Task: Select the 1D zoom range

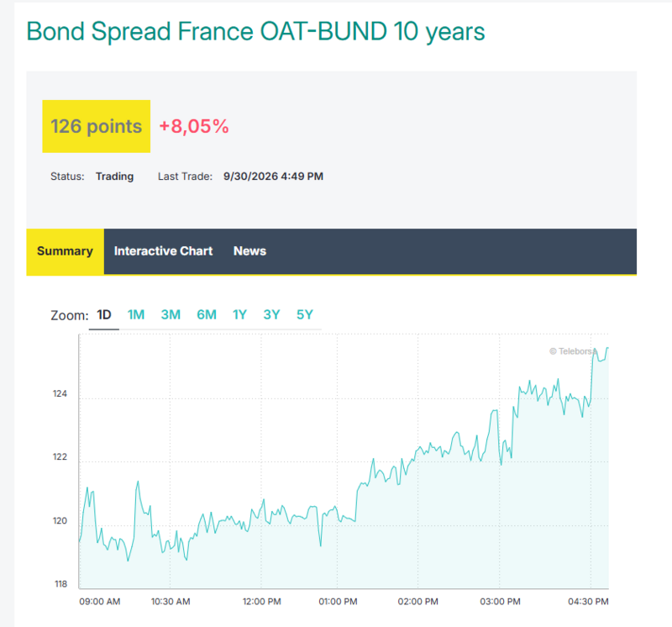Action: tap(104, 315)
